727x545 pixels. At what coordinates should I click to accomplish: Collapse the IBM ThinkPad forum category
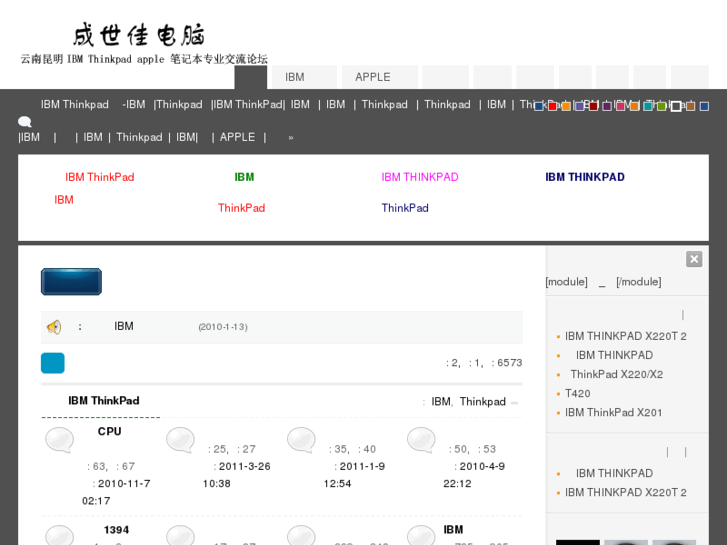coord(514,402)
